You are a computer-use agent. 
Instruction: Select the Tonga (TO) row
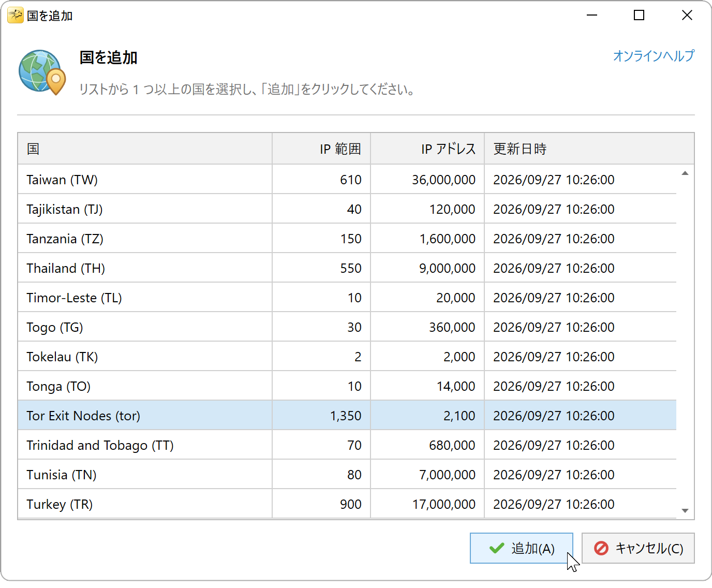[x=347, y=386]
